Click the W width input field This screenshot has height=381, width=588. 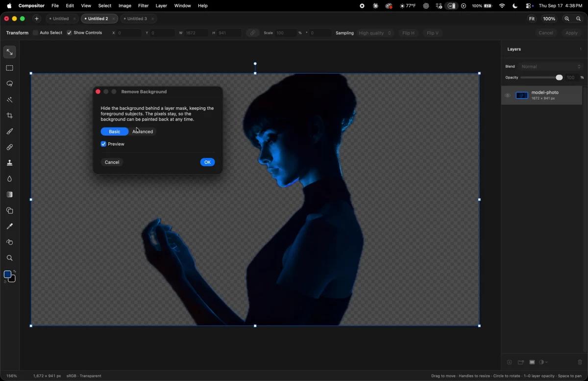tap(196, 33)
